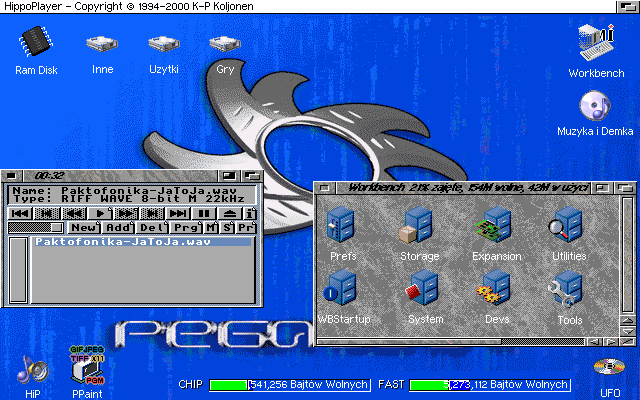Click the greyed next-song button in HippoPlayer

tap(152, 213)
